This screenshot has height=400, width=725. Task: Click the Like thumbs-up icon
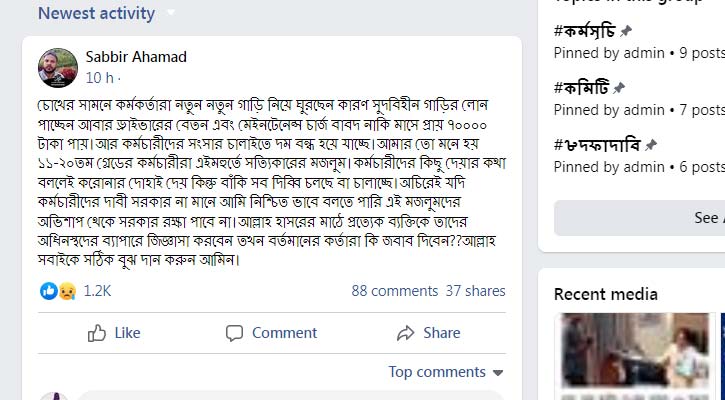click(x=97, y=333)
